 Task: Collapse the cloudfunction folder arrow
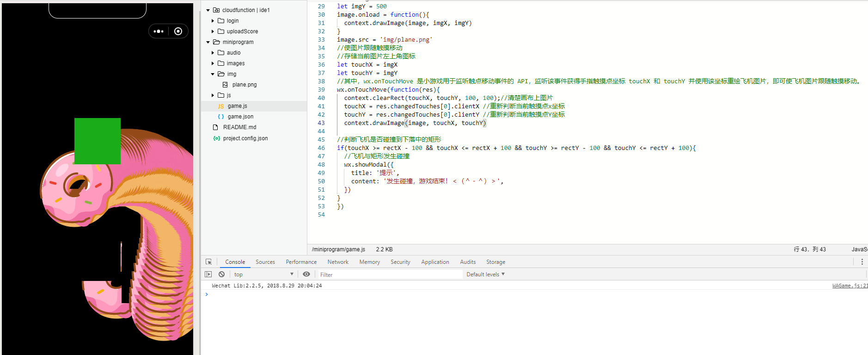(x=208, y=10)
